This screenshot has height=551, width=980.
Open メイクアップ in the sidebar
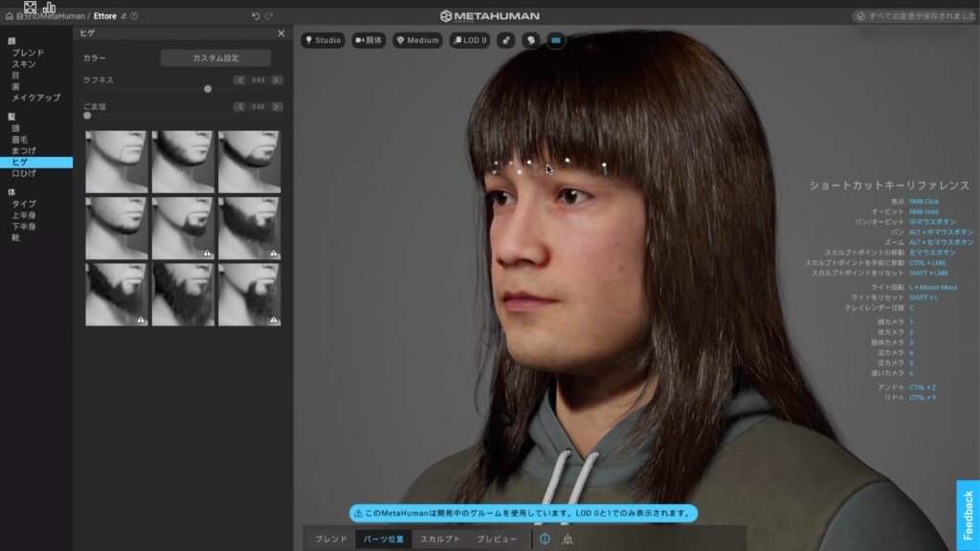click(35, 98)
